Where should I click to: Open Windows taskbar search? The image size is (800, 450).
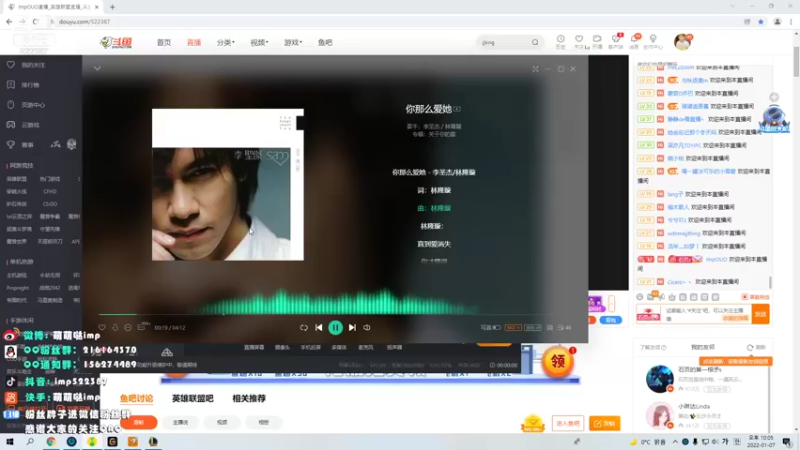30,442
